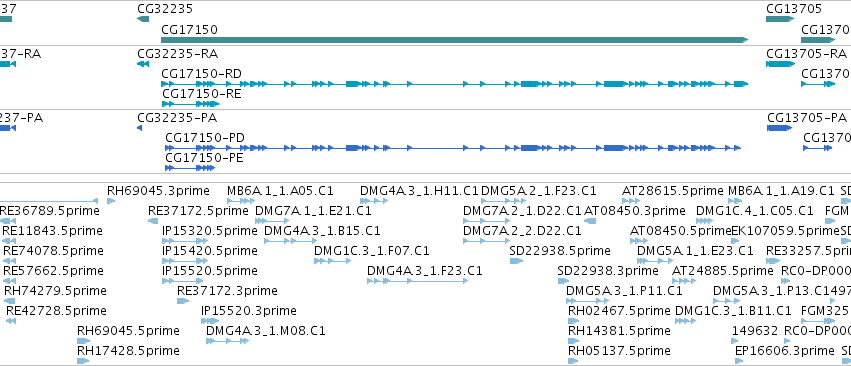Click the DMG4A.3_1.F23.C1 alignment glyph
Viewport: 851px width, 366px height.
click(x=417, y=281)
